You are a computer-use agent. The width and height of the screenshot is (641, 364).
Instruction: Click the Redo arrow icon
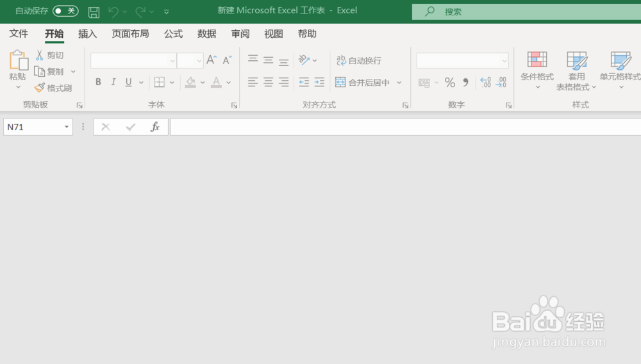point(140,12)
